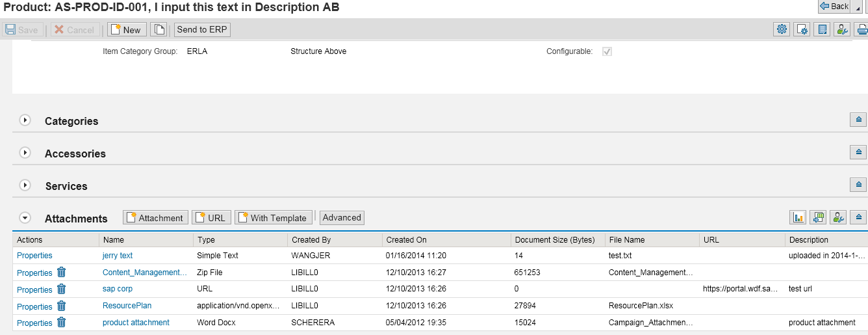Image resolution: width=868 pixels, height=335 pixels.
Task: Click the With Template button
Action: click(274, 217)
